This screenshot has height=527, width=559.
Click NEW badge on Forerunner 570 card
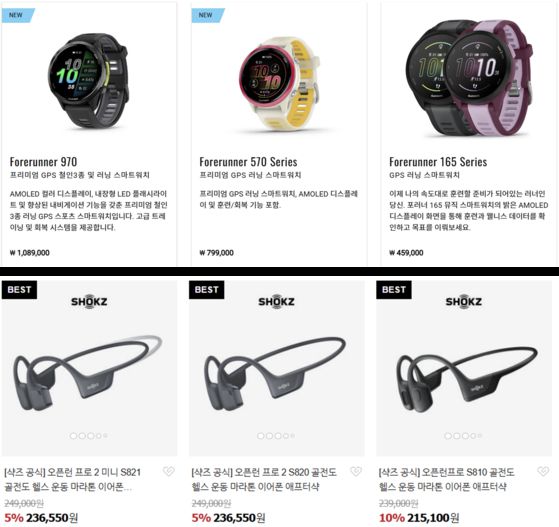pos(207,15)
